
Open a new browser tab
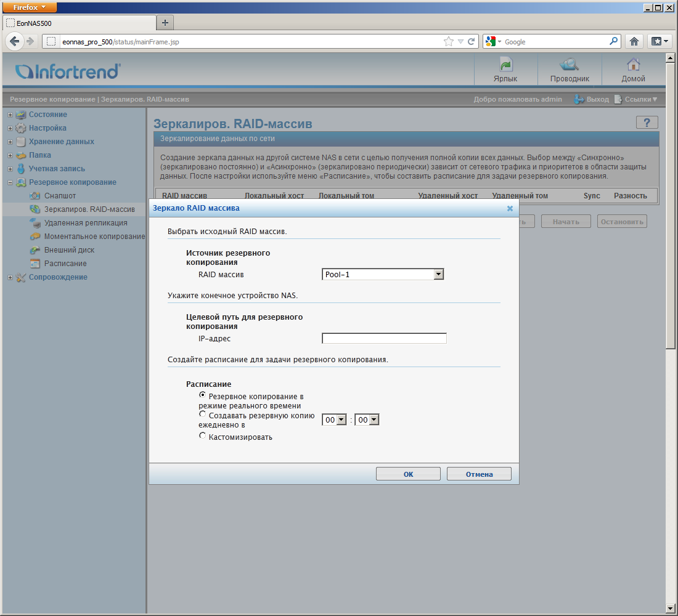165,23
